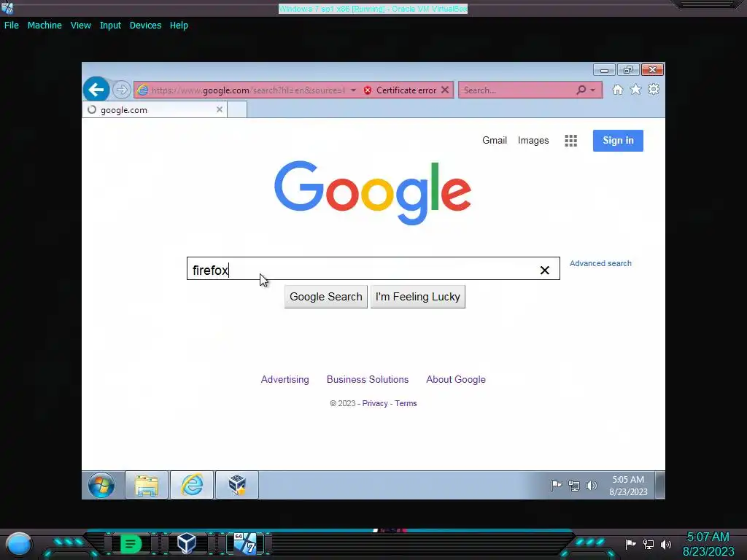The width and height of the screenshot is (747, 560).
Task: Open the Advanced search link
Action: [600, 263]
